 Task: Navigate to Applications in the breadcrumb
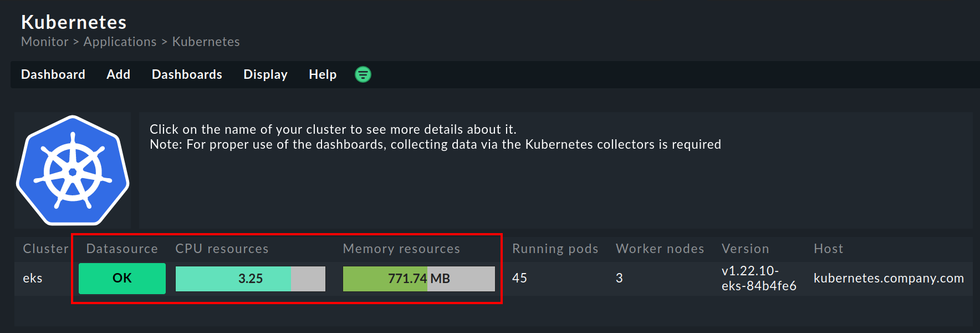(120, 42)
